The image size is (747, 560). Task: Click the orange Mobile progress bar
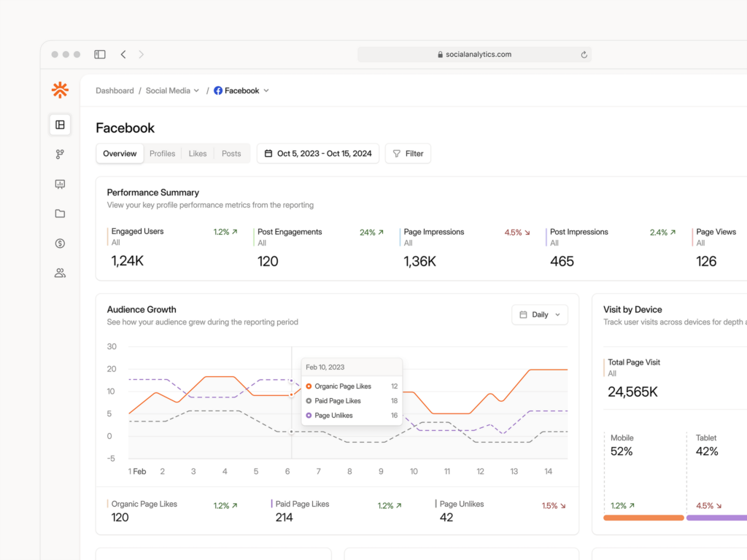coord(643,518)
